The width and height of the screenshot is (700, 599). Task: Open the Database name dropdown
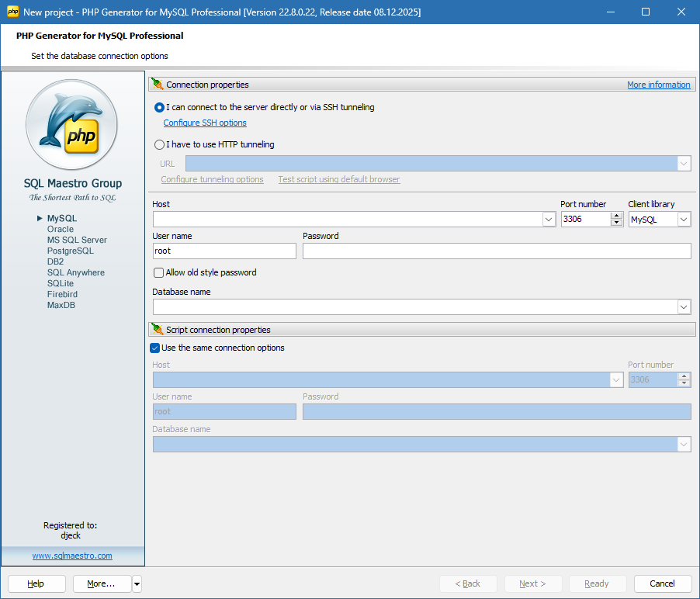[684, 306]
